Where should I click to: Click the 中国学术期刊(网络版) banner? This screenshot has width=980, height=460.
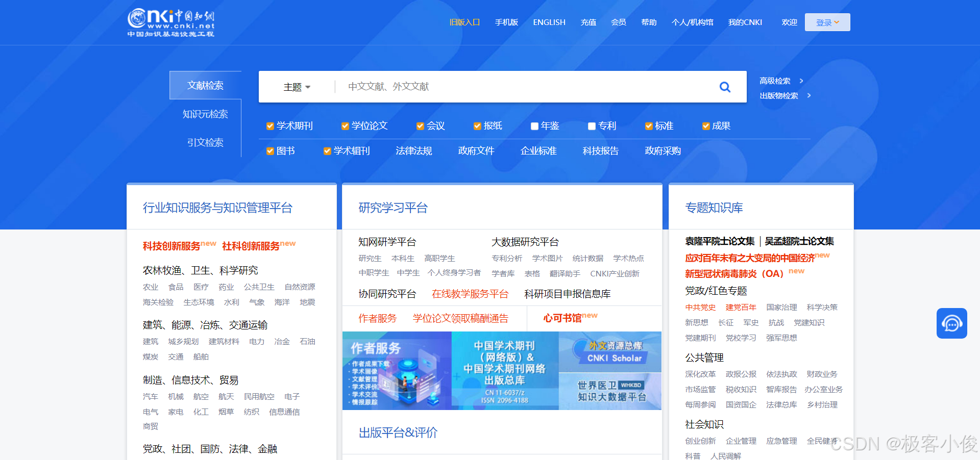click(505, 371)
